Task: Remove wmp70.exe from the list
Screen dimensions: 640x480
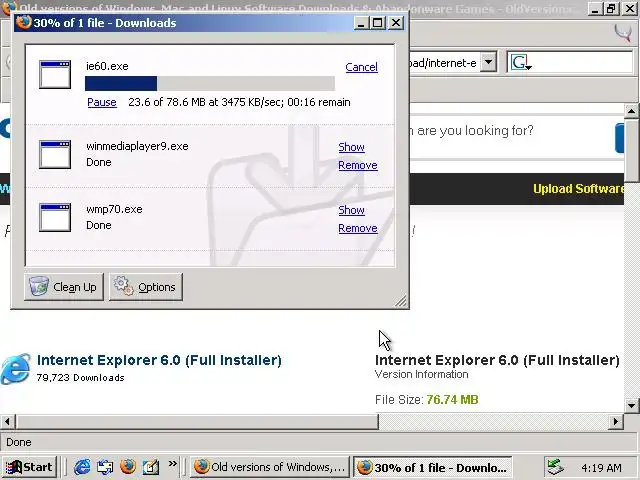Action: pos(358,228)
